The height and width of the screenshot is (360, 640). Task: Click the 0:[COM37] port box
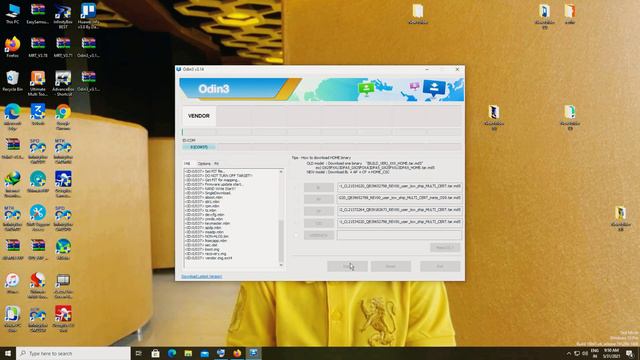coord(199,147)
